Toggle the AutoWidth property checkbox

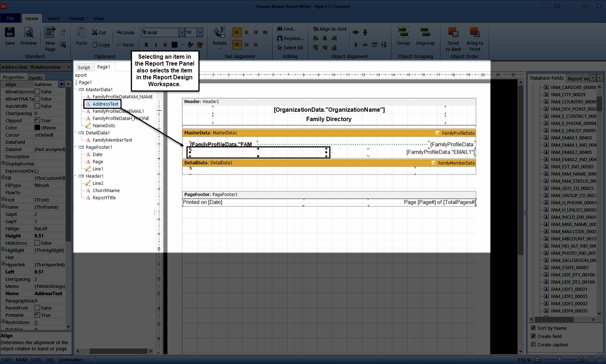[x=37, y=106]
